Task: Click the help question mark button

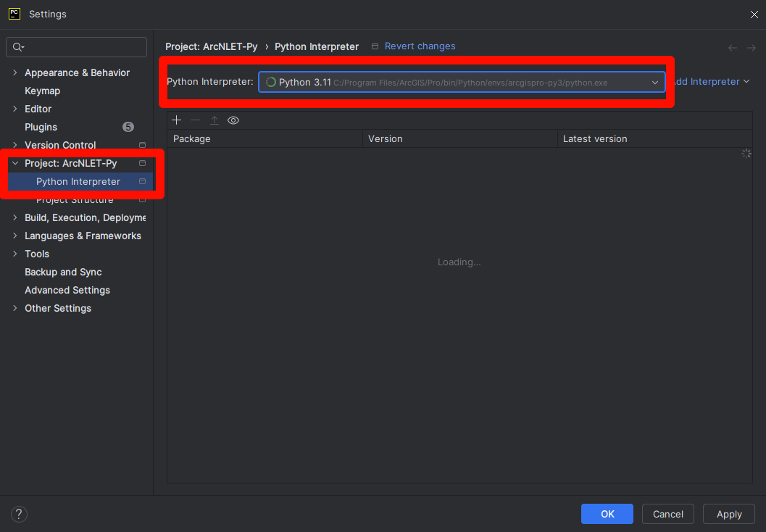Action: click(x=19, y=514)
